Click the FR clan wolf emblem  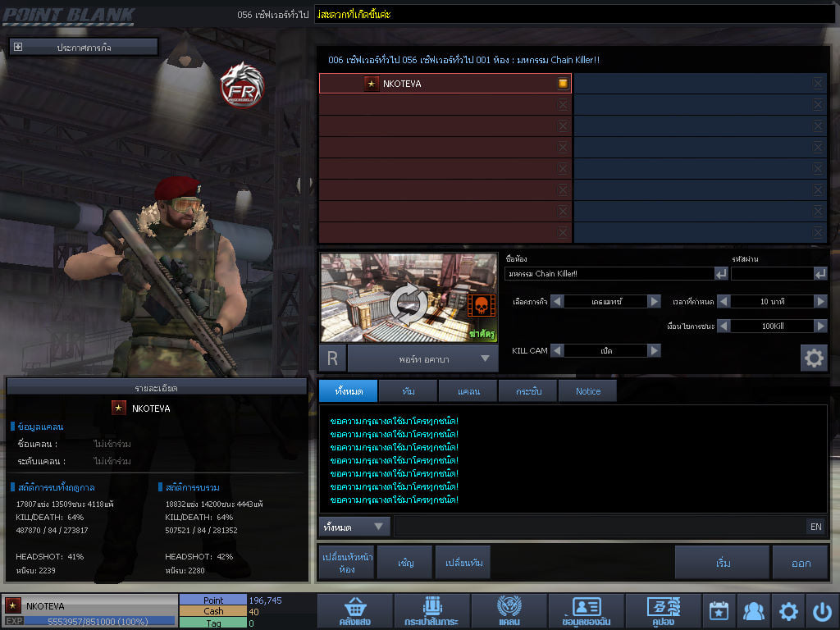pyautogui.click(x=242, y=84)
